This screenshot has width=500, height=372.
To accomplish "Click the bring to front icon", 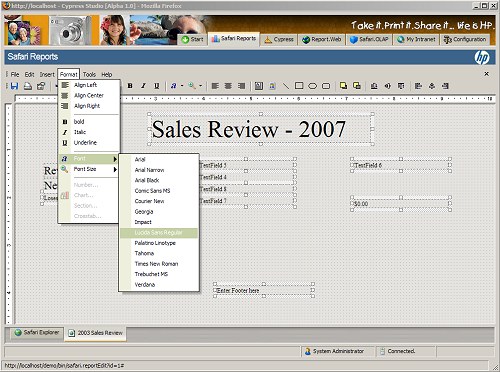I will point(343,86).
